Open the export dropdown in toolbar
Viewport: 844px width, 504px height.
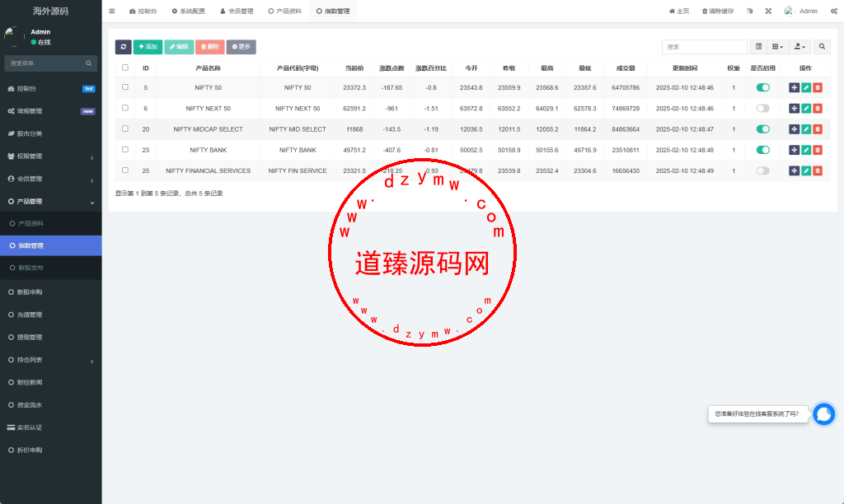coord(799,47)
